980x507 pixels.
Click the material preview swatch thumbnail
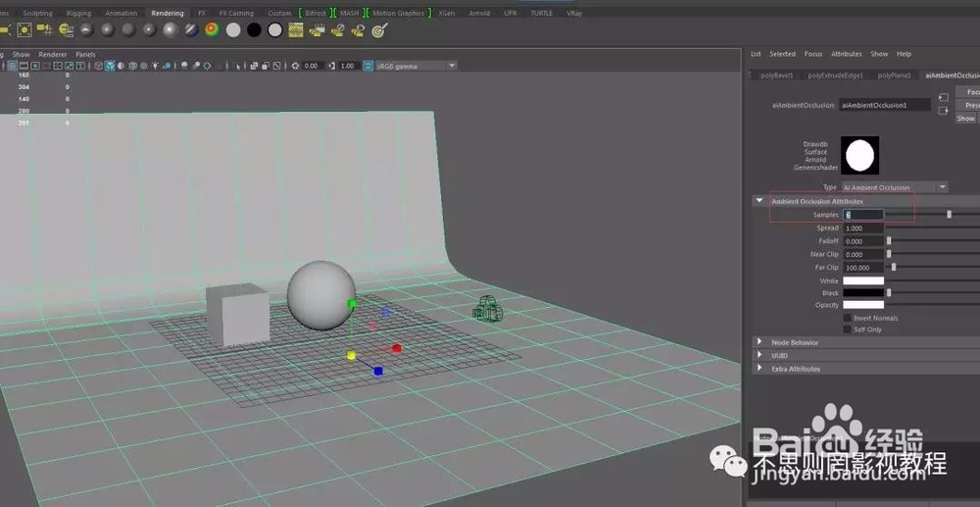[860, 156]
